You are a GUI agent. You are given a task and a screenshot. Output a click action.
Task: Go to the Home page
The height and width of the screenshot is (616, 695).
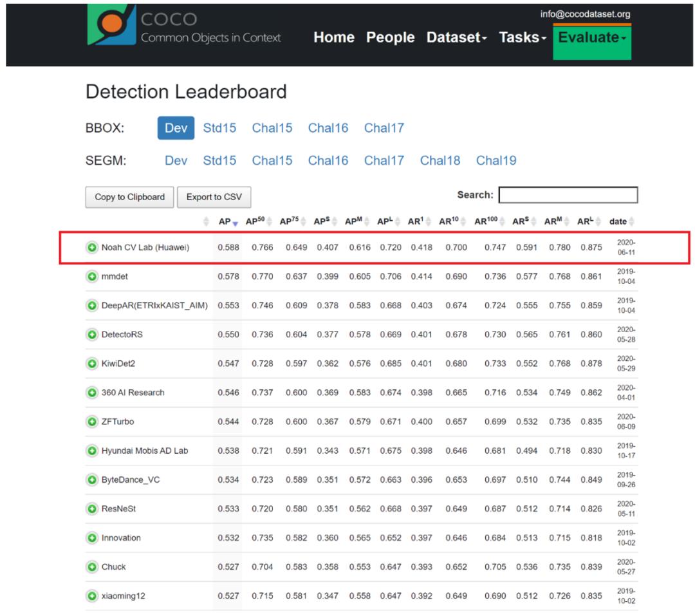[x=334, y=37]
